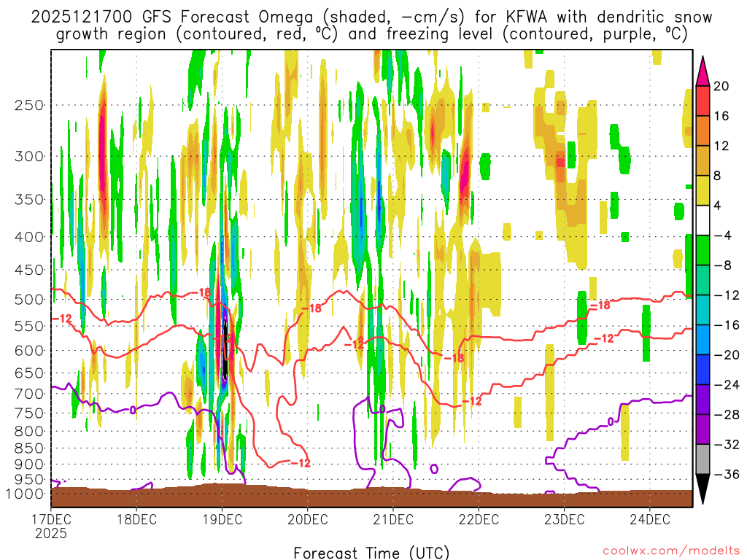Select the 250 pressure level label

tap(29, 105)
